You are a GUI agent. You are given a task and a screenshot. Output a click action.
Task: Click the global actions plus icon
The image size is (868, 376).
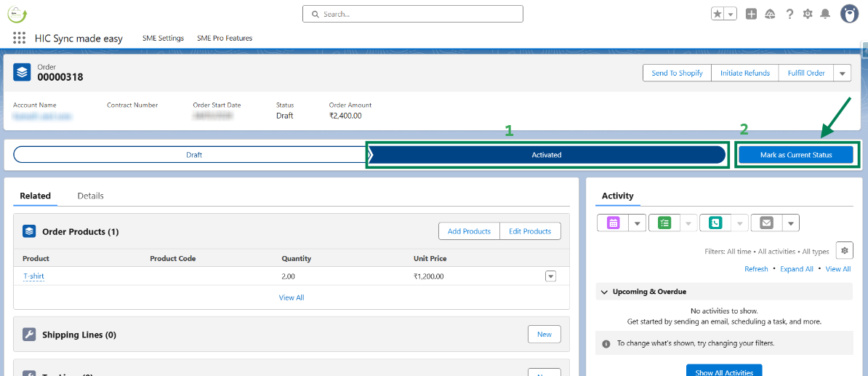pos(751,15)
